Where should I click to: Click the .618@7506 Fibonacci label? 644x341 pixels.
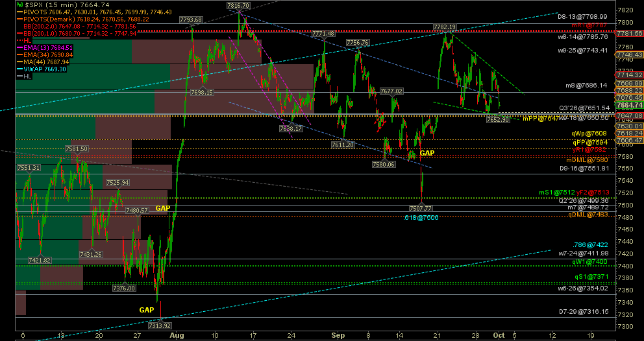pos(421,217)
